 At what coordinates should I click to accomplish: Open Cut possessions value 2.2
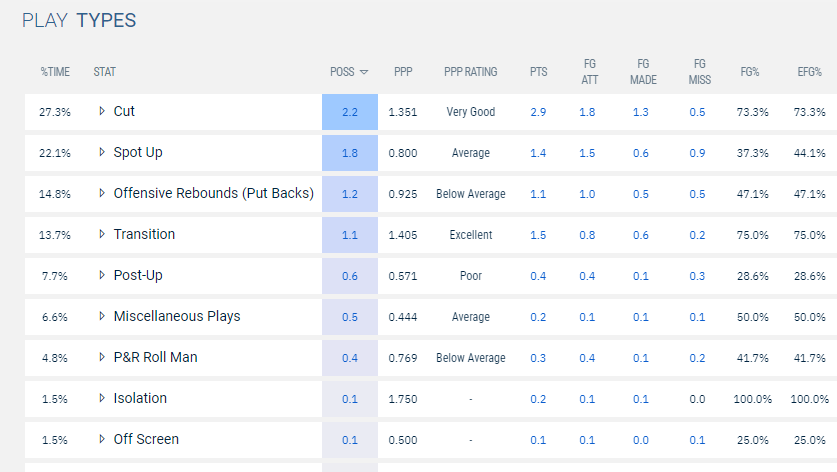pyautogui.click(x=350, y=112)
